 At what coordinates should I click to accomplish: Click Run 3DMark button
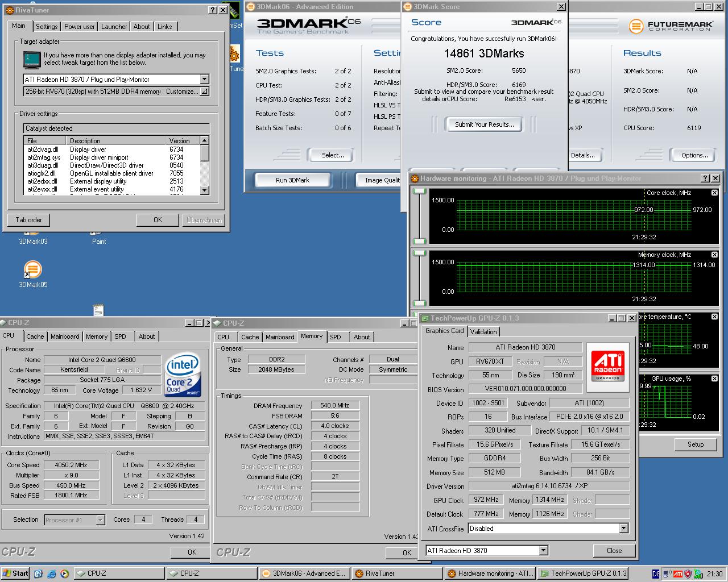293,180
